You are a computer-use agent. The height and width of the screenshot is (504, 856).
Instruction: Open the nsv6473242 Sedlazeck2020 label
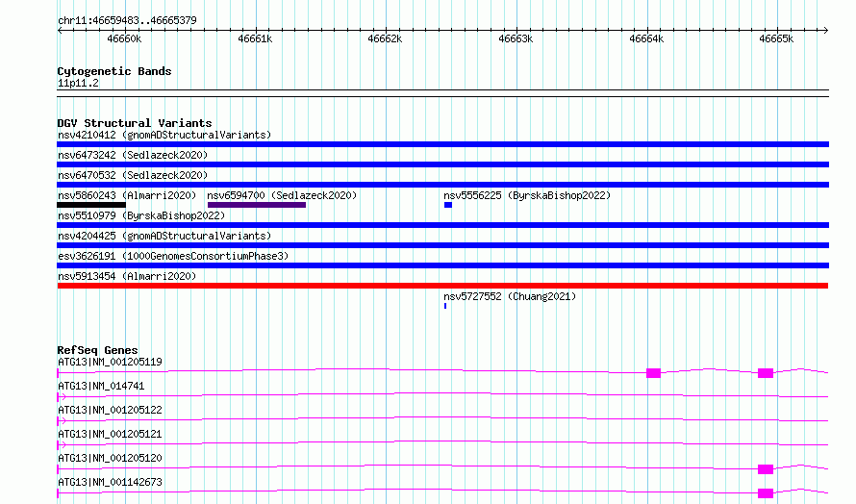133,155
